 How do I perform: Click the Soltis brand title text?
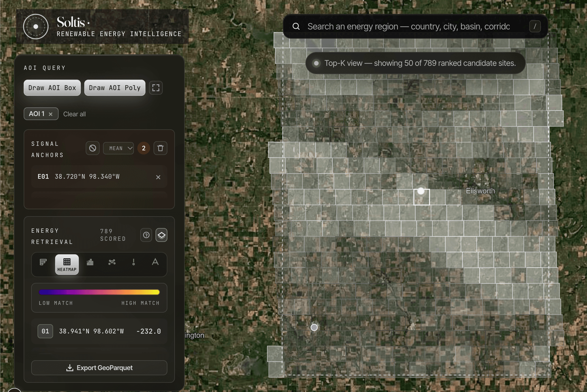point(71,22)
